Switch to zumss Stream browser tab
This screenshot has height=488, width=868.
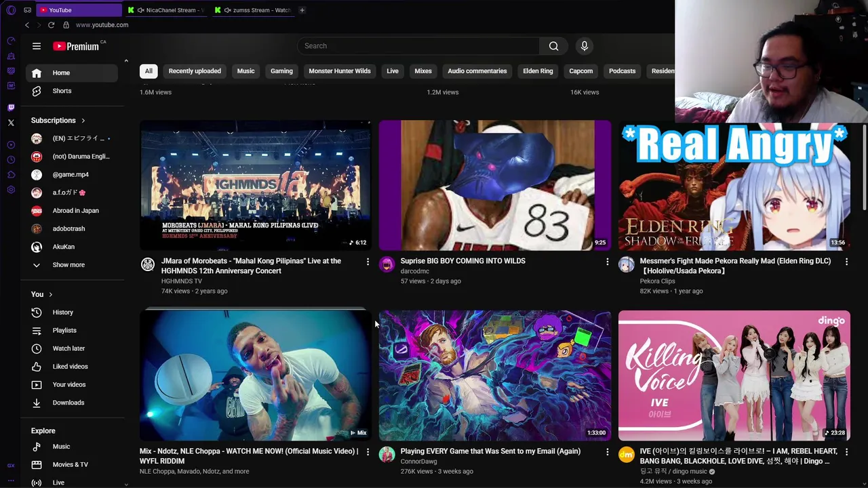(254, 10)
